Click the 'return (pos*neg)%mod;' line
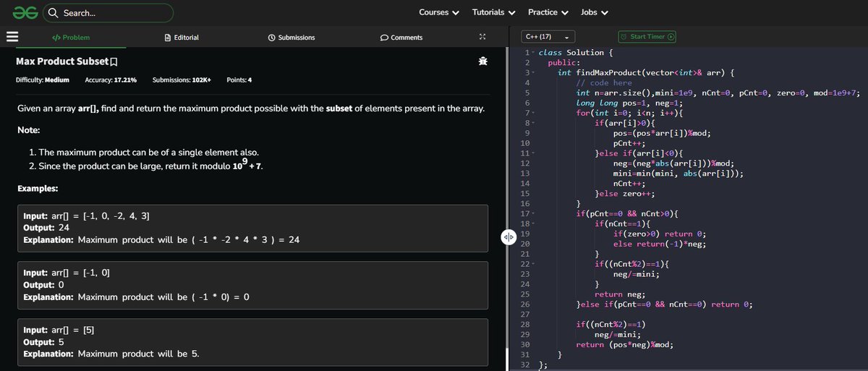Screen dimensions: 868x371 pyautogui.click(x=626, y=345)
